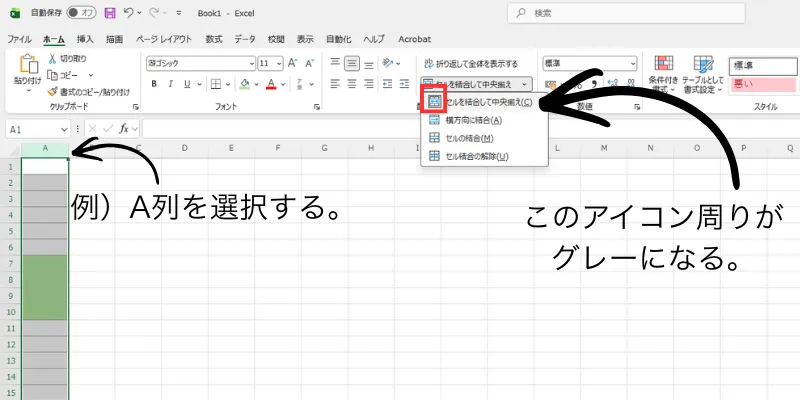This screenshot has width=800, height=400.
Task: Expand the Merge & Center (セルを結合して中央揃え) dropdown
Action: [525, 84]
